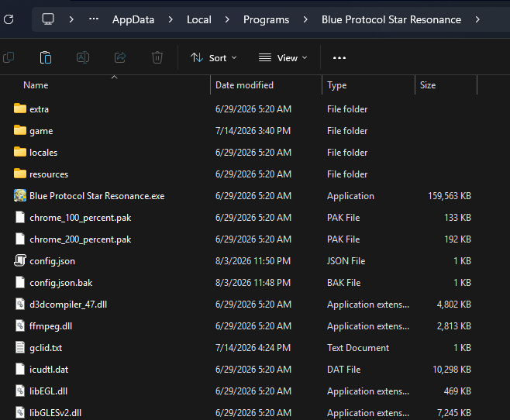This screenshot has width=510, height=420.
Task: Click the size value '10,298 KB'
Action: 451,370
